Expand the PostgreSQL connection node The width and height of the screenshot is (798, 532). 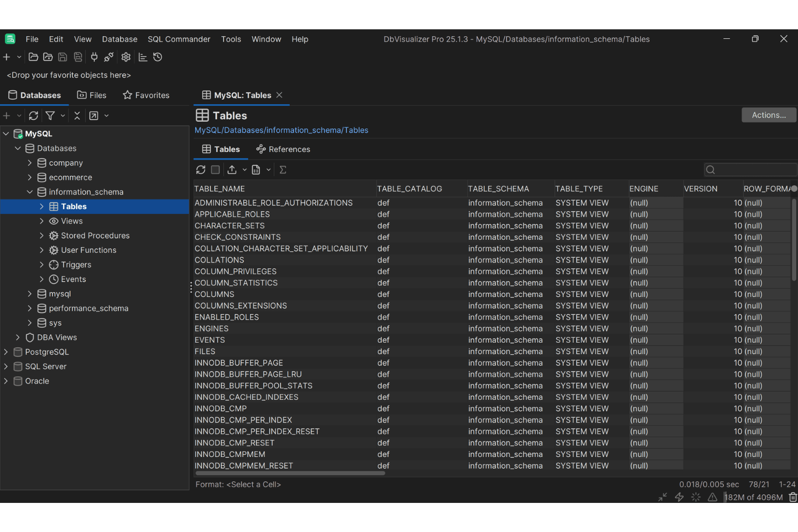point(5,351)
